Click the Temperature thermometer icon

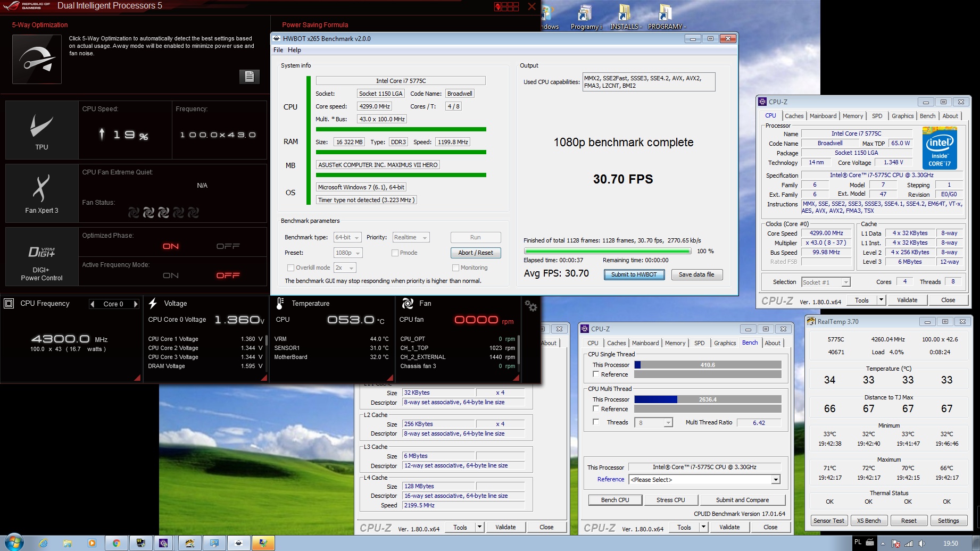coord(280,303)
